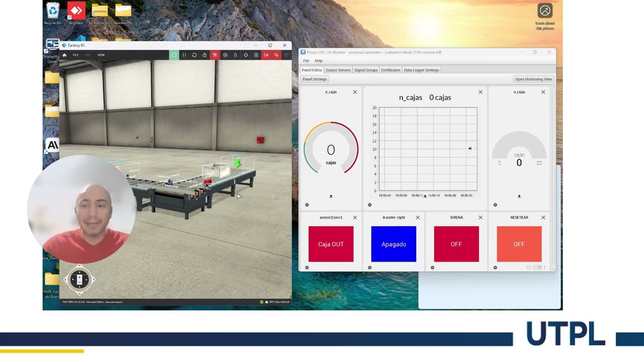The width and height of the screenshot is (644, 362).
Task: Open the list icon in the Factory IO toolbar
Action: 256,55
